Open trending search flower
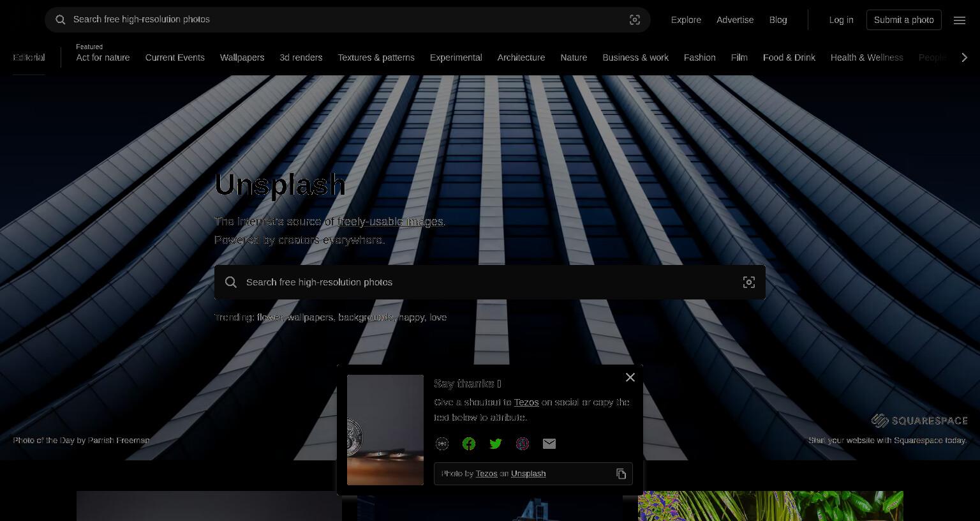This screenshot has width=980, height=521. click(270, 317)
